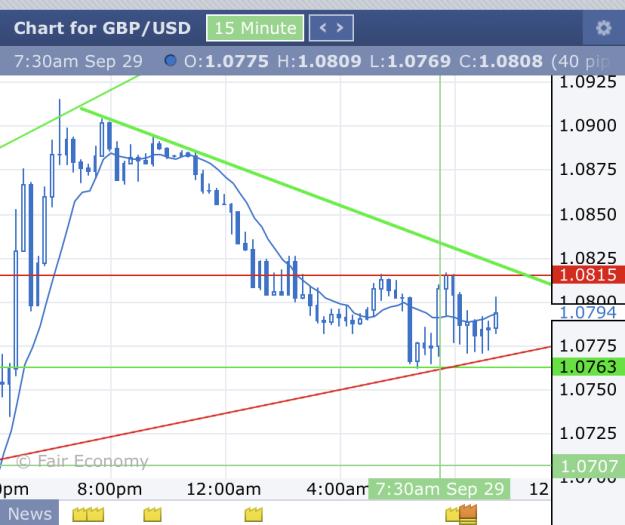This screenshot has width=625, height=525.
Task: Click the blue 1.0794 current price label
Action: tap(588, 313)
